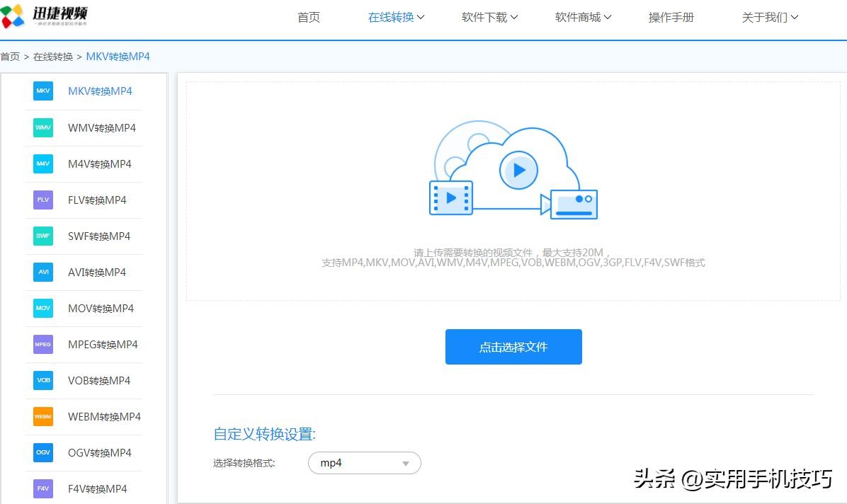Select the AVI format icon
The width and height of the screenshot is (847, 504).
click(43, 273)
